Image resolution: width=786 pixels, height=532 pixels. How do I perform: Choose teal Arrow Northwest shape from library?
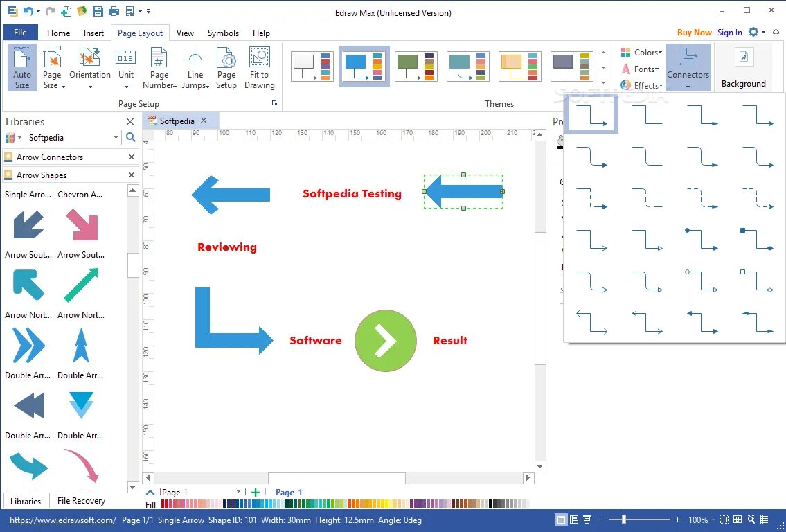(28, 285)
